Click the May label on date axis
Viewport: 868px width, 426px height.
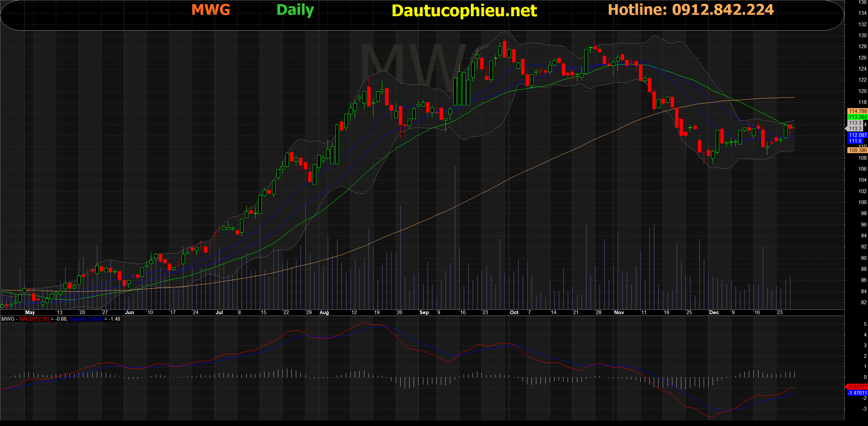(x=30, y=312)
